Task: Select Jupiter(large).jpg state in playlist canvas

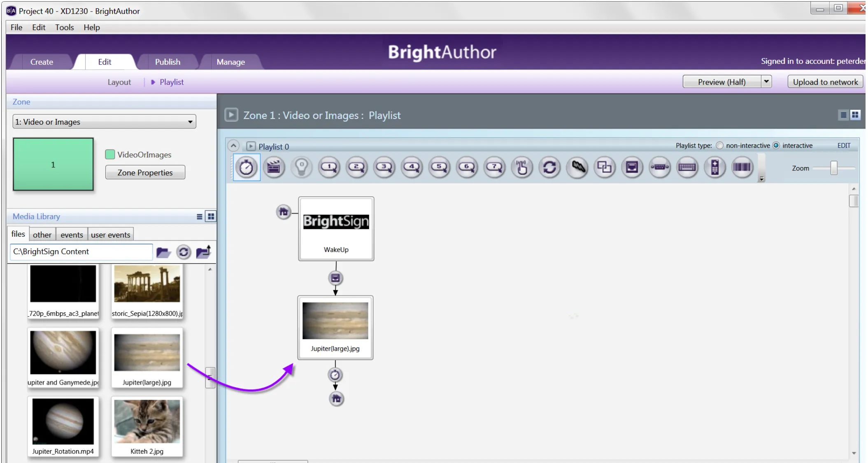Action: (x=335, y=328)
